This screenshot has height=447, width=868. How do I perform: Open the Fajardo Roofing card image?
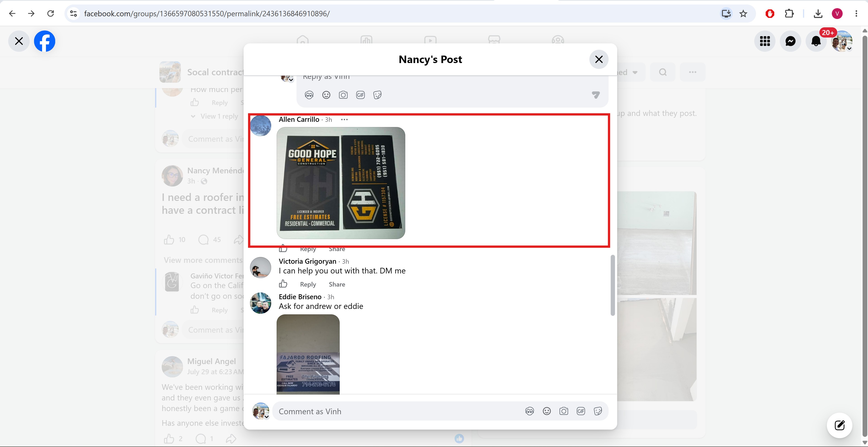click(x=308, y=354)
